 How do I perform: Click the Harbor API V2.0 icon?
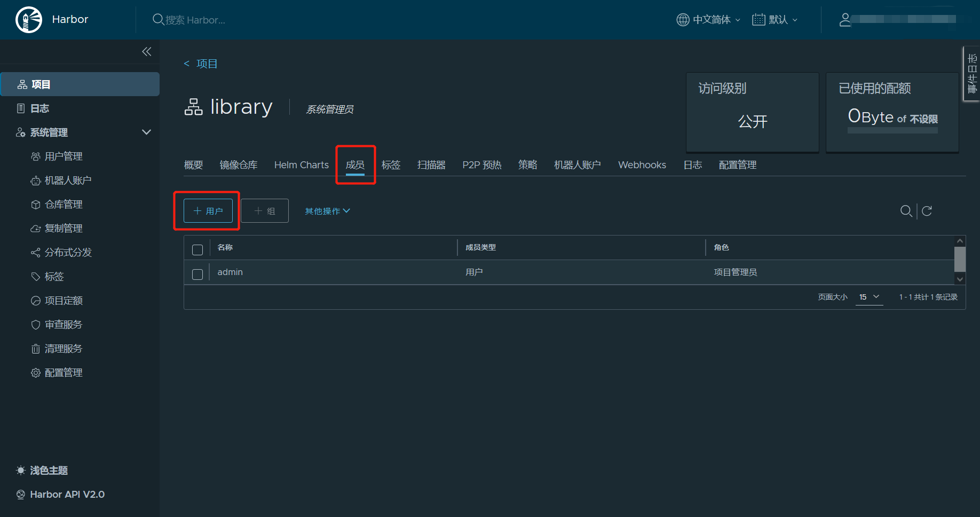point(21,495)
